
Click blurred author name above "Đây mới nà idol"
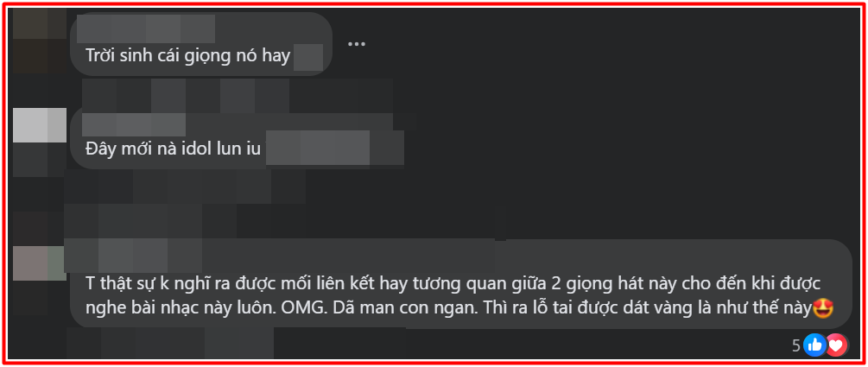(134, 124)
